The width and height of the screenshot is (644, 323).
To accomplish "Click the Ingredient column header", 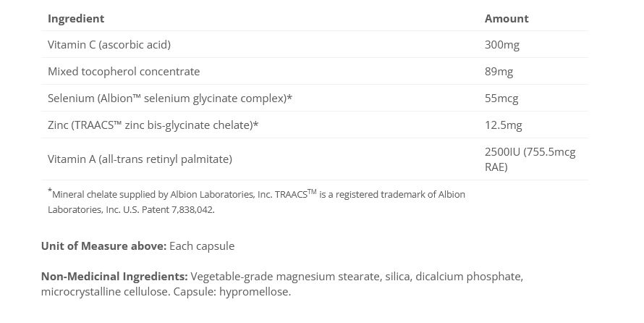I will (x=76, y=19).
